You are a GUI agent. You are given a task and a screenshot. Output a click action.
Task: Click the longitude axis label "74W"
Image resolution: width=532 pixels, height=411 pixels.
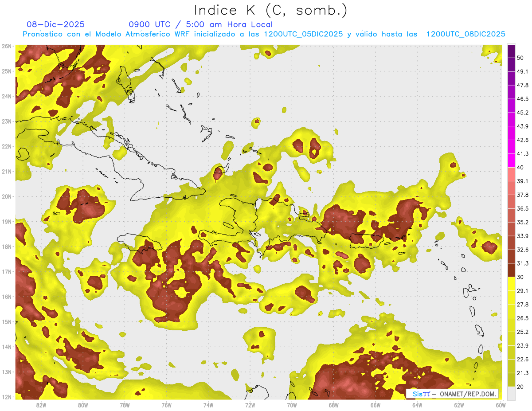tap(208, 405)
